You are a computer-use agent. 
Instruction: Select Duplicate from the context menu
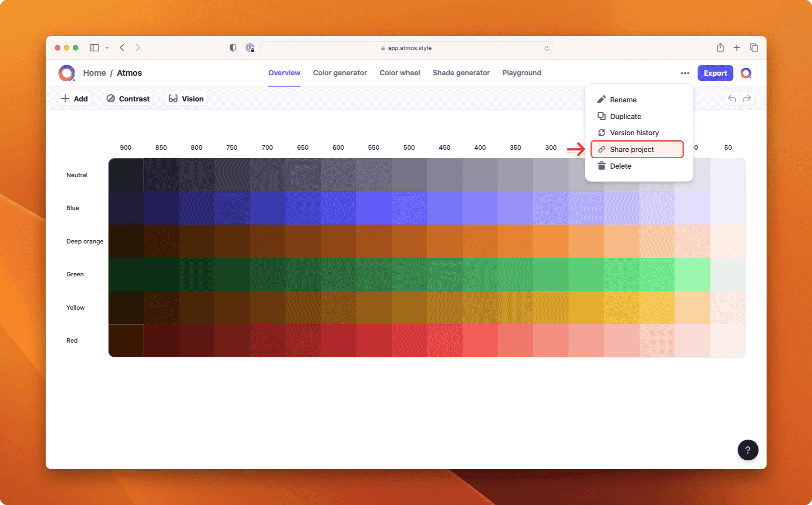pyautogui.click(x=625, y=116)
